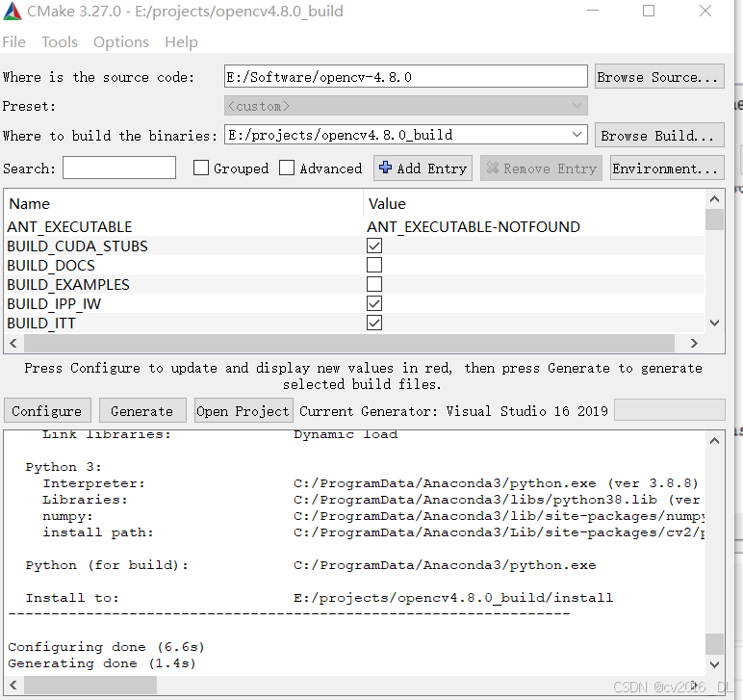This screenshot has width=743, height=700.
Task: Select the BUILD_IPP_IW row name
Action: [x=54, y=304]
